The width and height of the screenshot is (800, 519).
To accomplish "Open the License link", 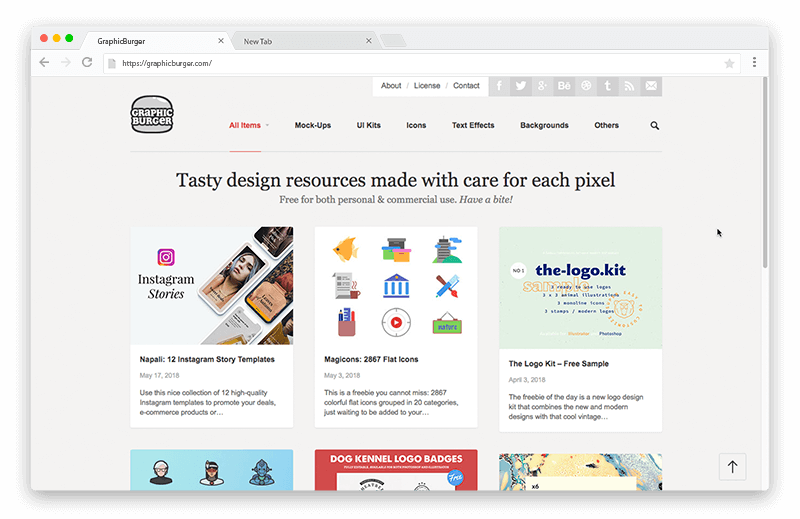I will pos(427,86).
